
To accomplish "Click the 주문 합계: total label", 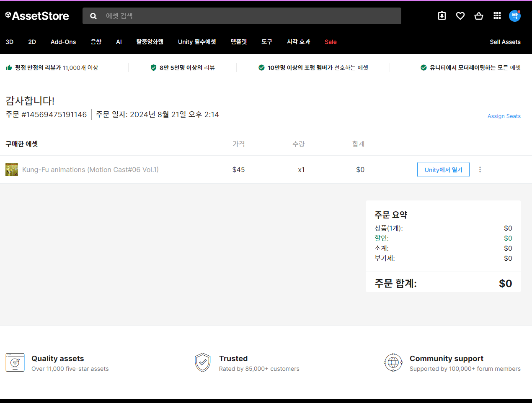I will click(395, 283).
